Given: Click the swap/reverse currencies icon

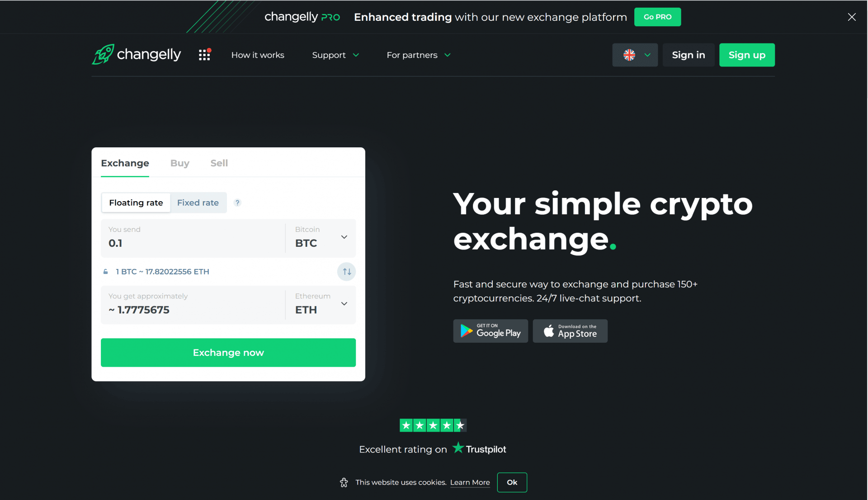Looking at the screenshot, I should click(x=346, y=272).
